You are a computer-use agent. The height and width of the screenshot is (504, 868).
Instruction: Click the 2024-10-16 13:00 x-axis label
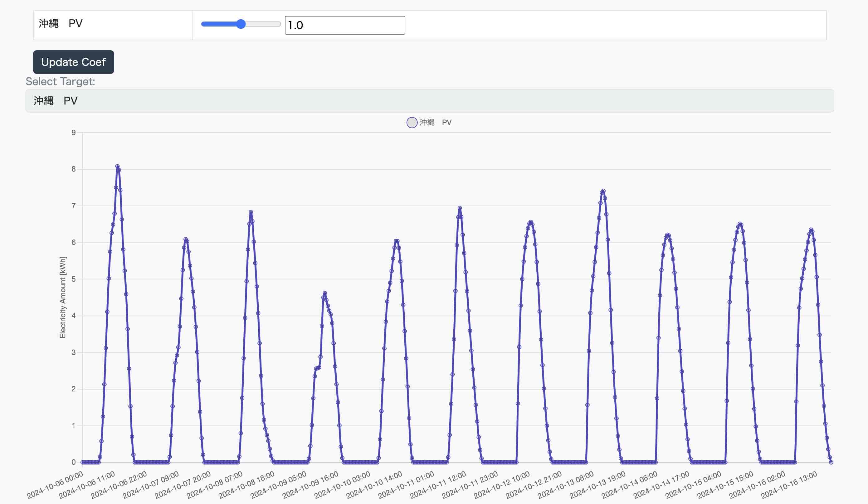tap(789, 485)
